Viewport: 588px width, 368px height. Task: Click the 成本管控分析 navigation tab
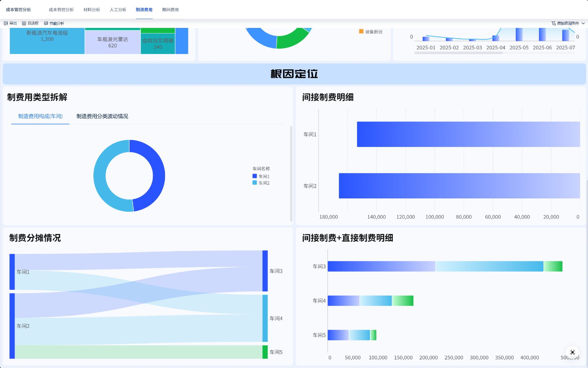[x=61, y=10]
